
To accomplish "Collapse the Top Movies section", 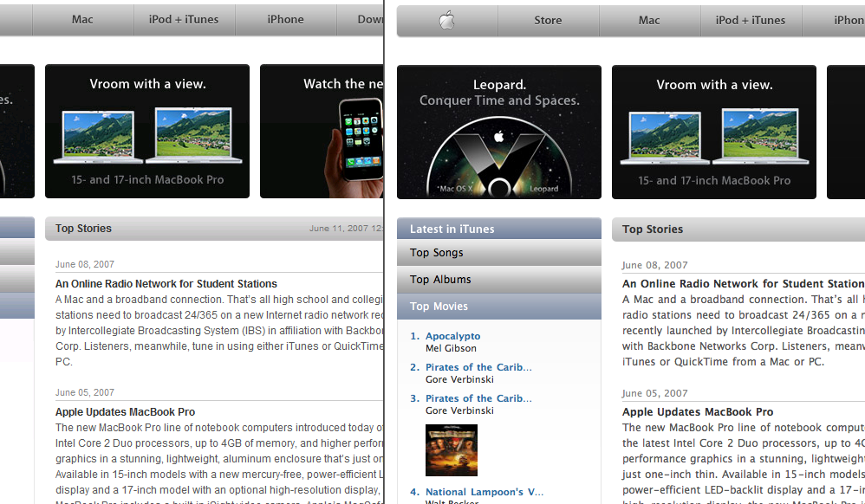I will [499, 307].
